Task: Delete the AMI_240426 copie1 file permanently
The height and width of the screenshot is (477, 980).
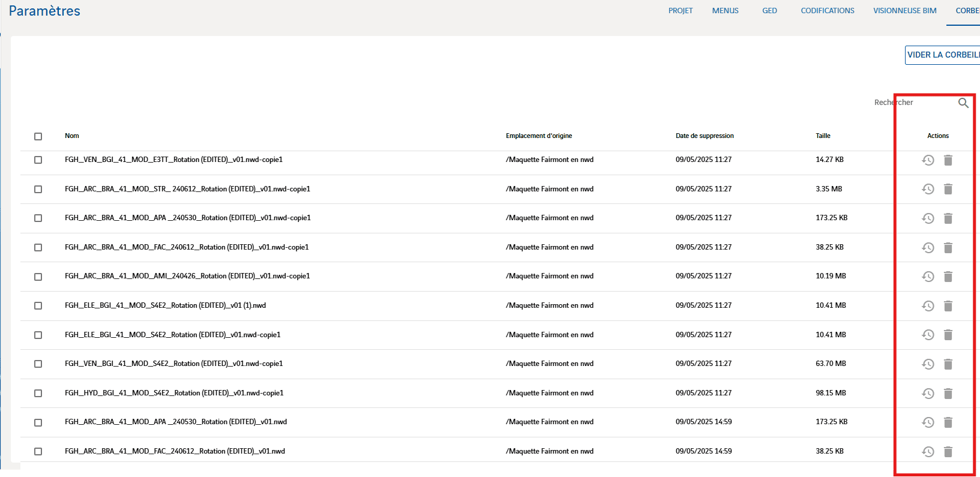Action: (x=948, y=277)
